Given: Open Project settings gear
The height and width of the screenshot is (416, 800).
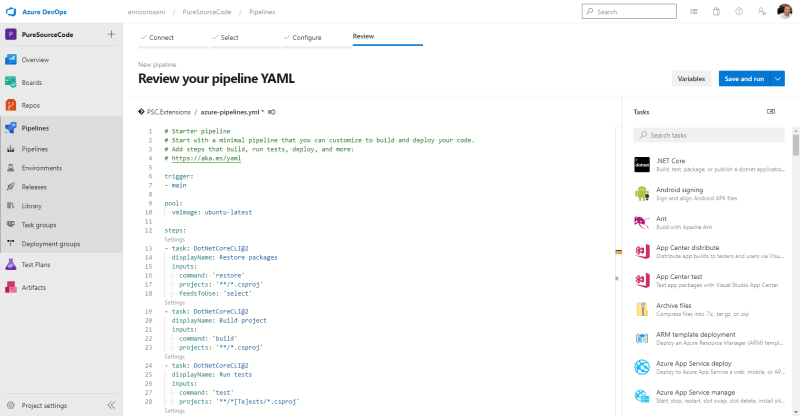Looking at the screenshot, I should 11,405.
